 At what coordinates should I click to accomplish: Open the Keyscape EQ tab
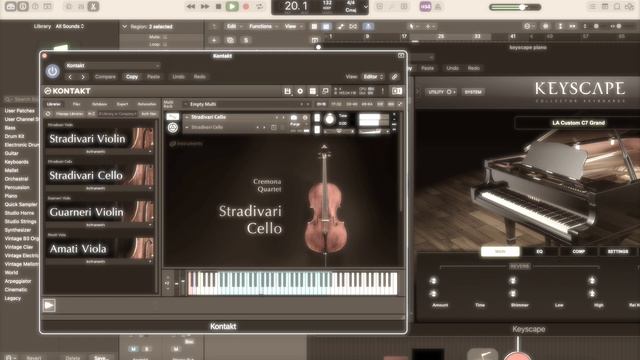pyautogui.click(x=539, y=251)
